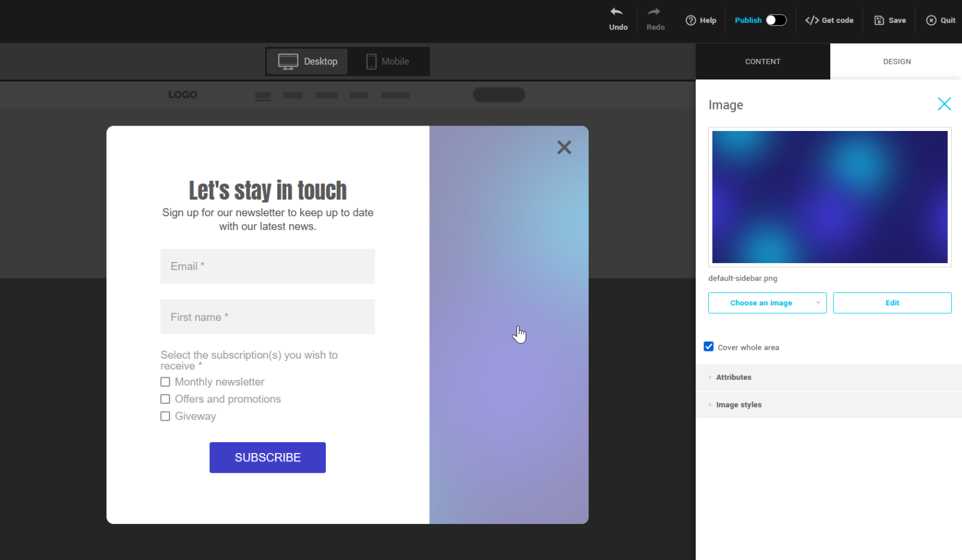
Task: Expand the Attributes section
Action: [734, 377]
